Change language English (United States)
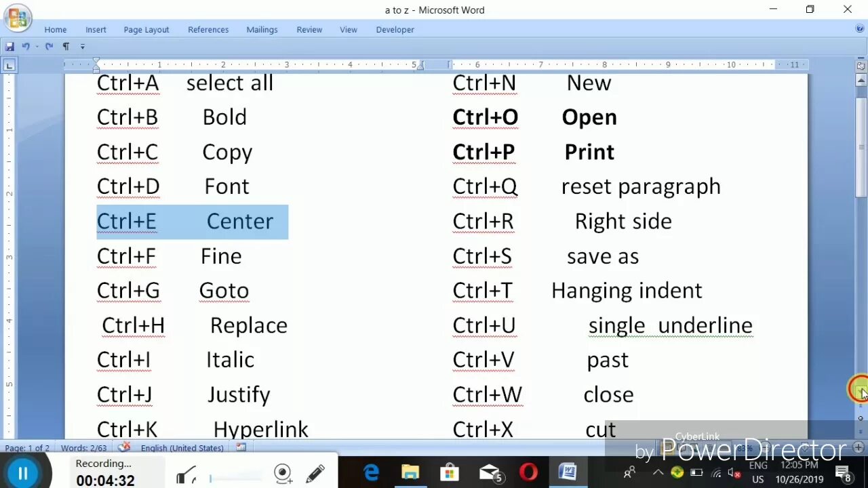868x488 pixels. coord(182,448)
